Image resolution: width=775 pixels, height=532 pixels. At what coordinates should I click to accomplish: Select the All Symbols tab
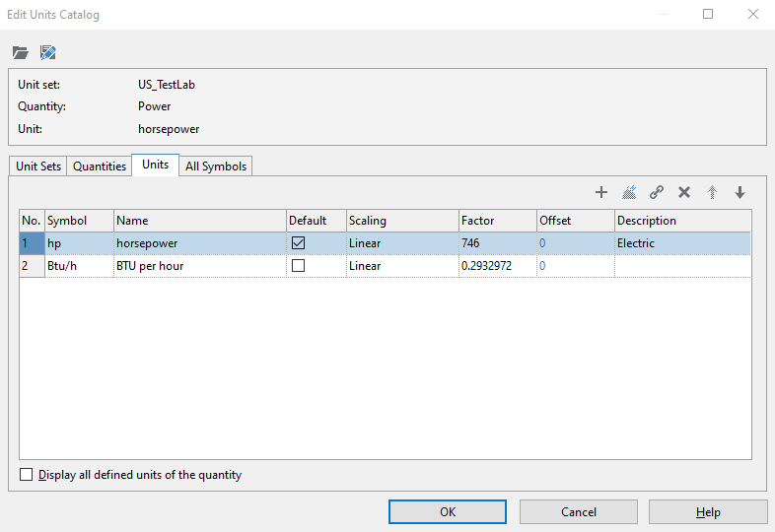tap(216, 166)
